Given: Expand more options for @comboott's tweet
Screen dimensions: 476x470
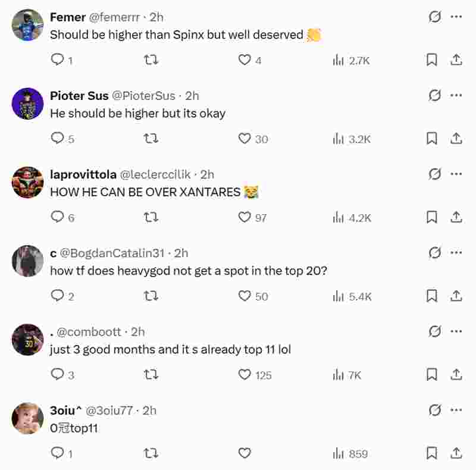Looking at the screenshot, I should pyautogui.click(x=456, y=331).
